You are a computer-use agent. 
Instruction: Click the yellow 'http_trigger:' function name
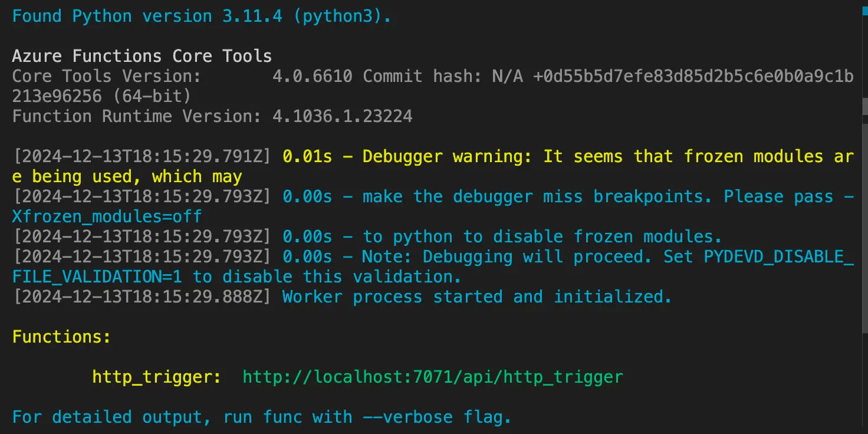pyautogui.click(x=157, y=377)
